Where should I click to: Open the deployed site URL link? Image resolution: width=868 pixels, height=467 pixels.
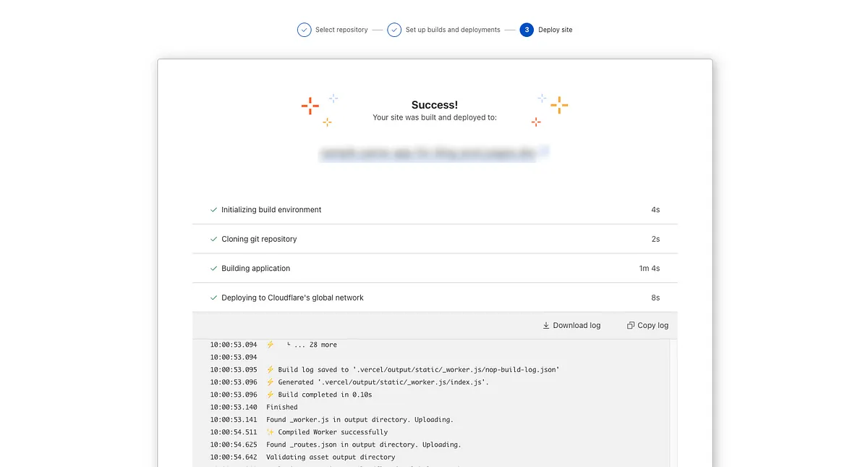coord(430,153)
